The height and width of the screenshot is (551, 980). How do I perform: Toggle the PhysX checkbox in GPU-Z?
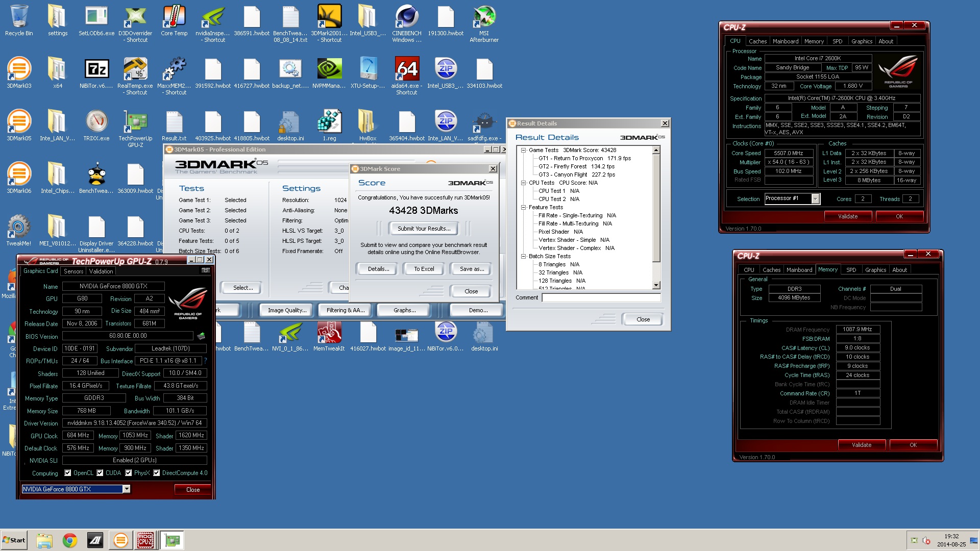point(129,473)
